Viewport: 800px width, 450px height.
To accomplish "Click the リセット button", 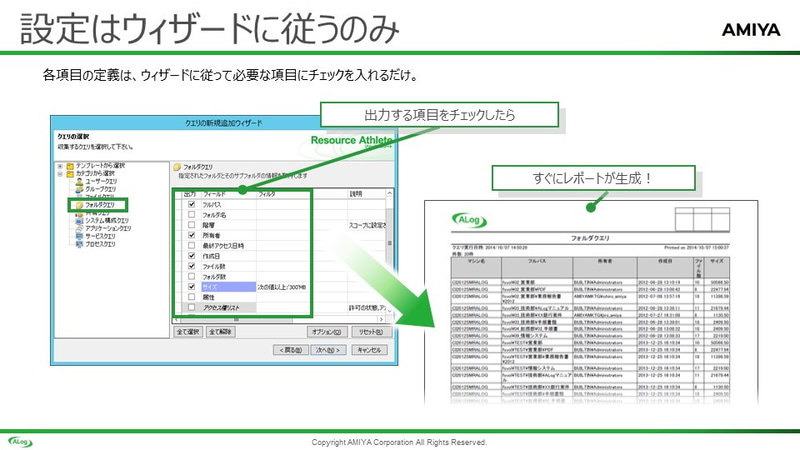I will 371,332.
